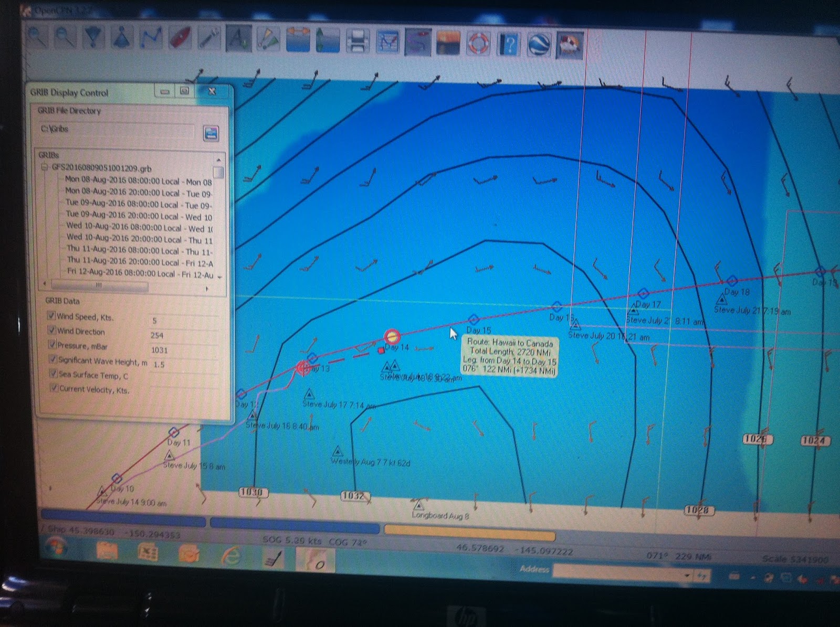Click the Westerly Aug 7 mark triangle
The width and height of the screenshot is (840, 627).
click(338, 452)
